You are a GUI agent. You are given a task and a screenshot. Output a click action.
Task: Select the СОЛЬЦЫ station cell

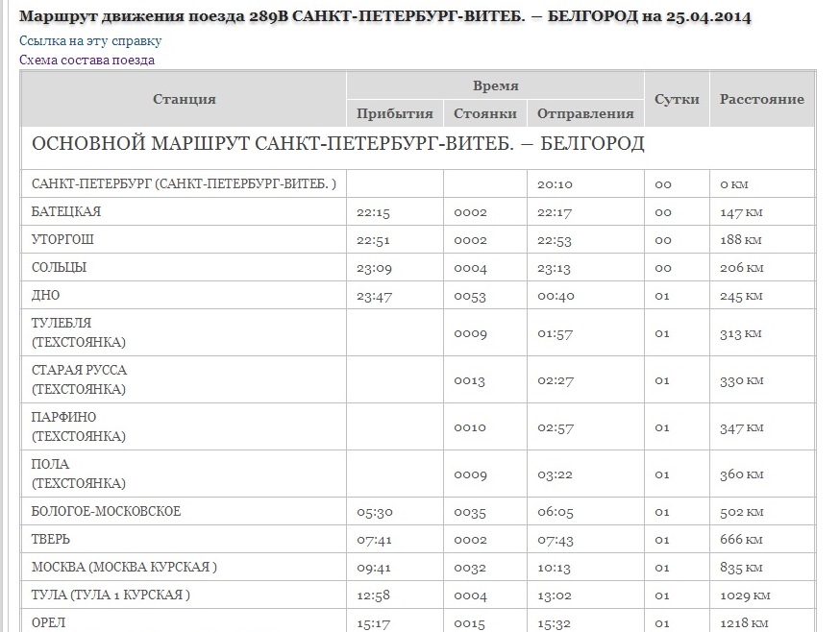coord(60,268)
